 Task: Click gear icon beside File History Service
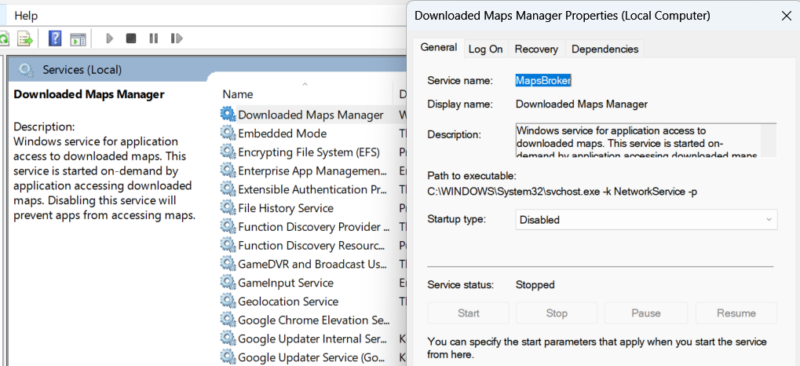pos(228,208)
